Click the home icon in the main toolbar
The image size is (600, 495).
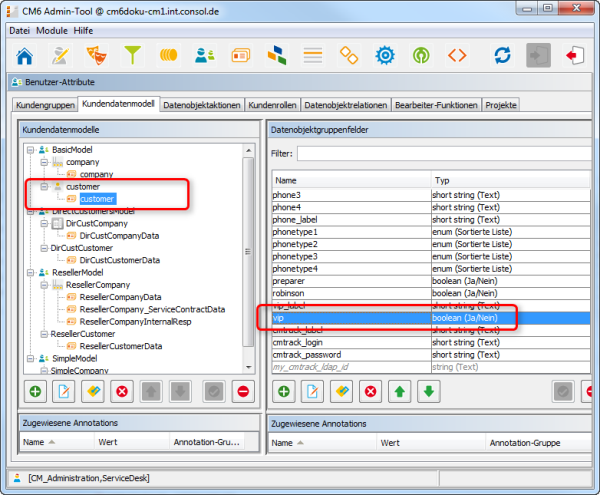tap(24, 54)
